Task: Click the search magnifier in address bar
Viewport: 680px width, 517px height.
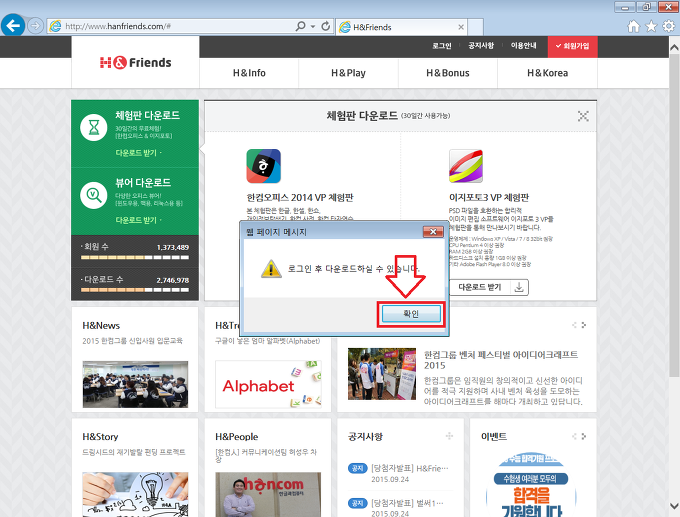Action: [300, 26]
